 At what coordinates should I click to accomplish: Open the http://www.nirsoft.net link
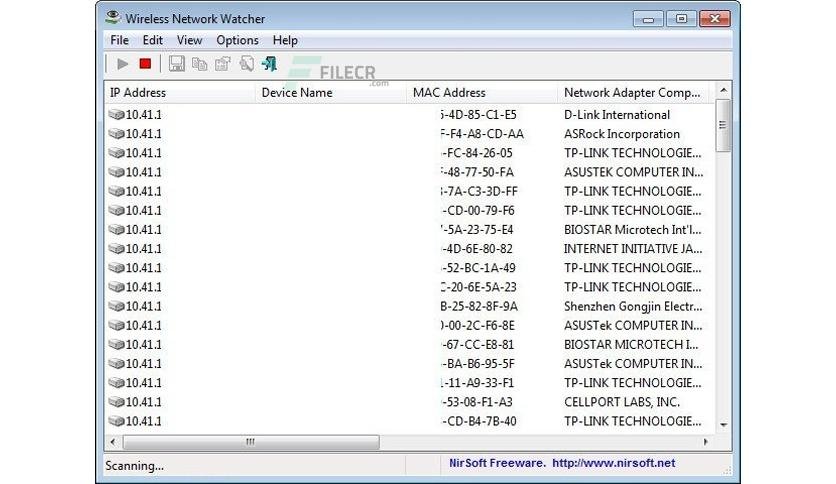[x=614, y=463]
